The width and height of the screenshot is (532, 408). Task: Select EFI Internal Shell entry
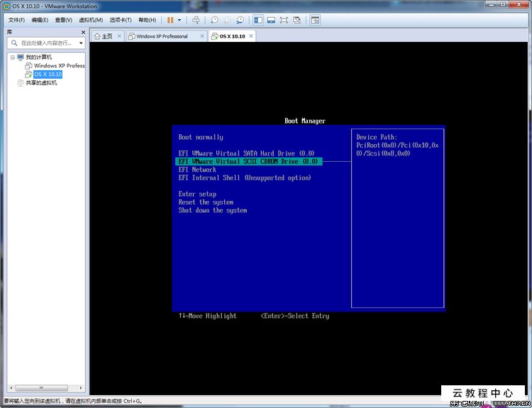(x=244, y=177)
